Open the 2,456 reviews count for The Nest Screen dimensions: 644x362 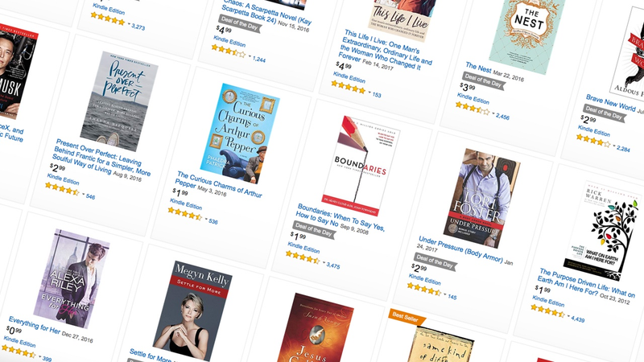[x=502, y=116]
